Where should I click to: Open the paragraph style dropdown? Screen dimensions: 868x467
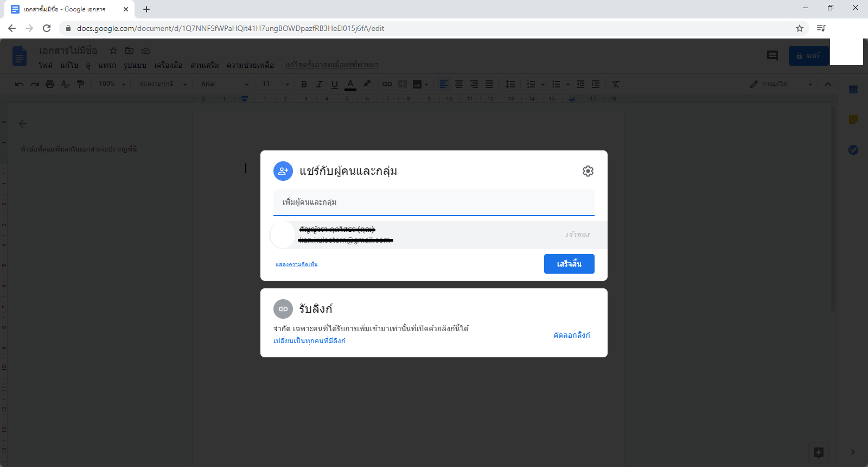pos(163,84)
